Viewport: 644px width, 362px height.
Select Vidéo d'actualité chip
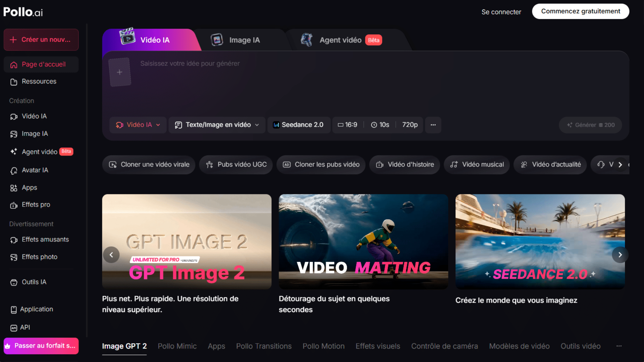click(x=550, y=165)
